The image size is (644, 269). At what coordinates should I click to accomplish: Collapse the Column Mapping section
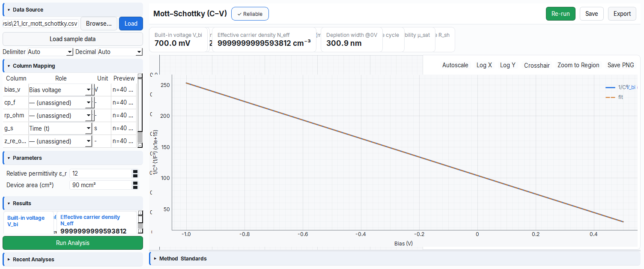coord(73,66)
